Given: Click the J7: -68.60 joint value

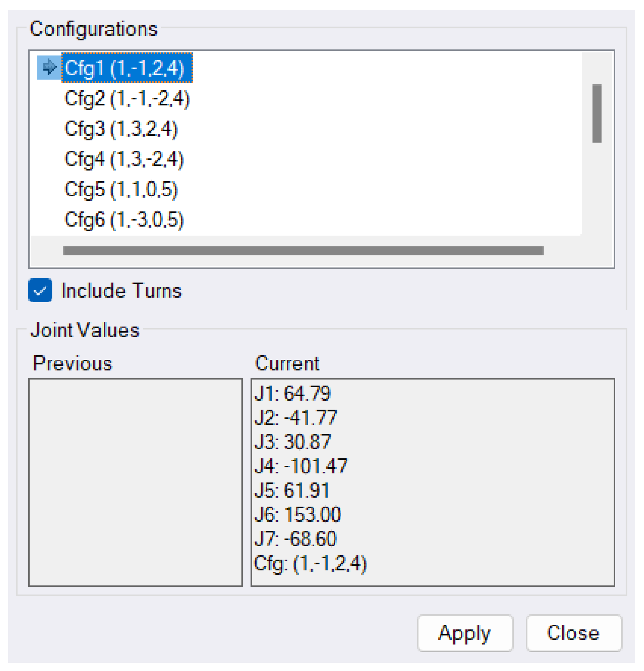Looking at the screenshot, I should point(295,539).
